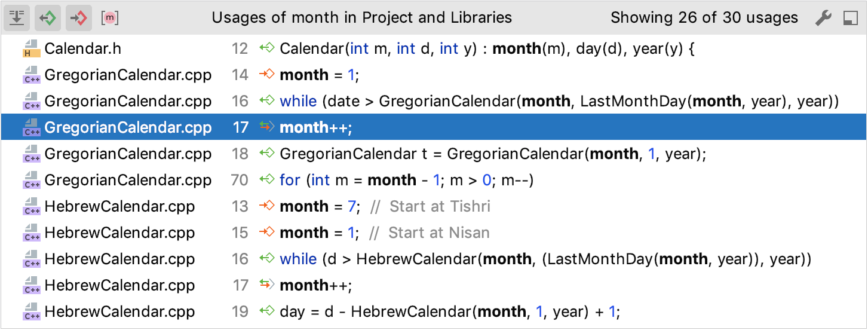
Task: Select the while loop usage in GregorianCalendar.cpp line 16
Action: 559,102
